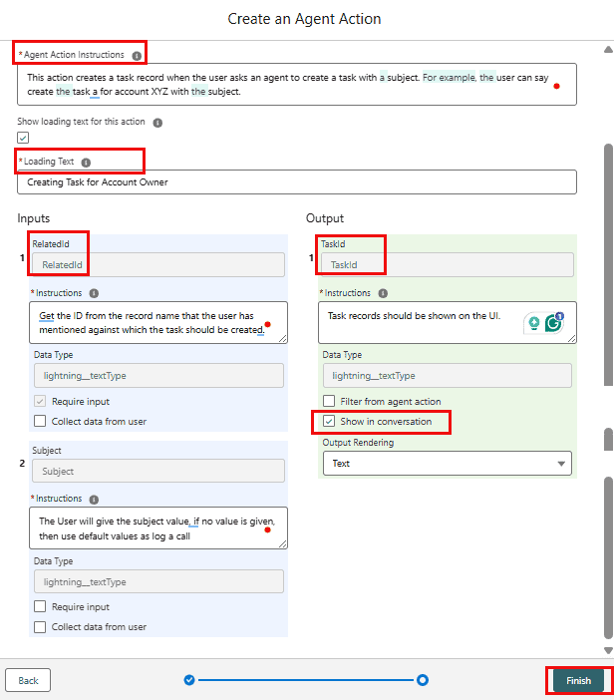Click the Grammarly icon in TaskId instructions box
614x700 pixels.
(x=554, y=322)
